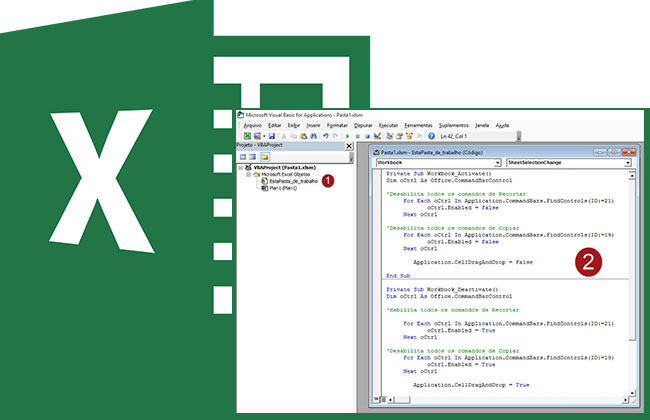Toggle Folders in the Project panel
This screenshot has height=420, width=650.
(x=264, y=157)
